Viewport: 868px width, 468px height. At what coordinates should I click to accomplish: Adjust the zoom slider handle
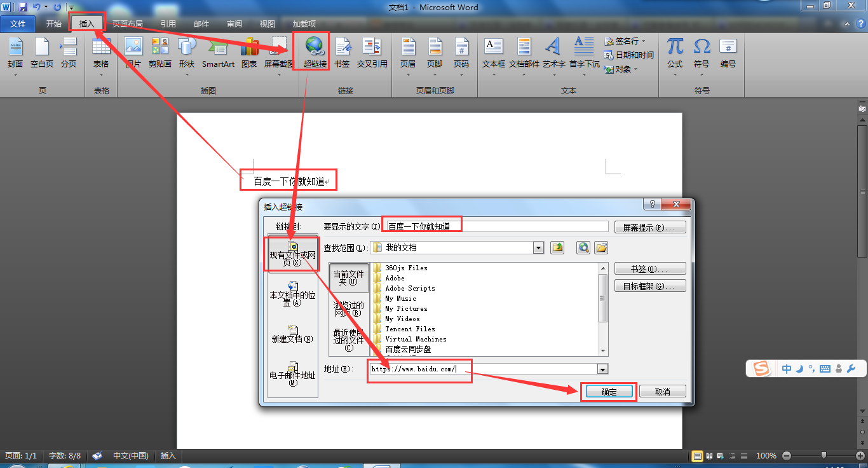[x=824, y=456]
